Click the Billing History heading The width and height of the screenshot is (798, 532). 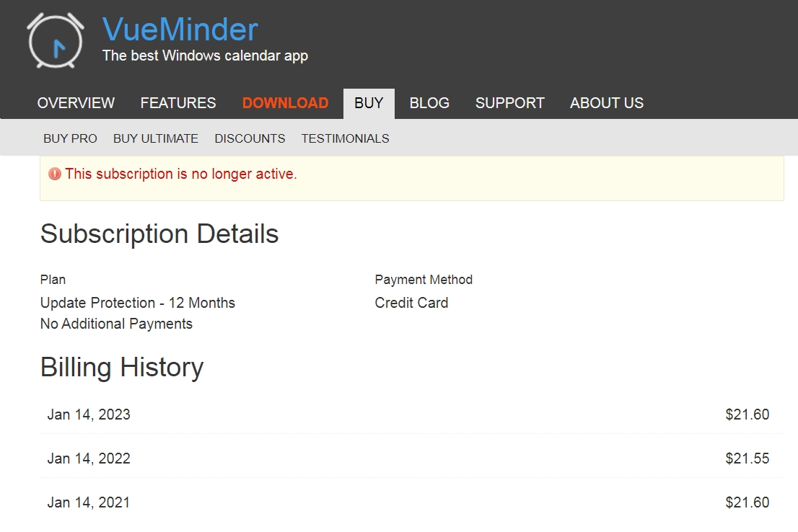click(122, 367)
